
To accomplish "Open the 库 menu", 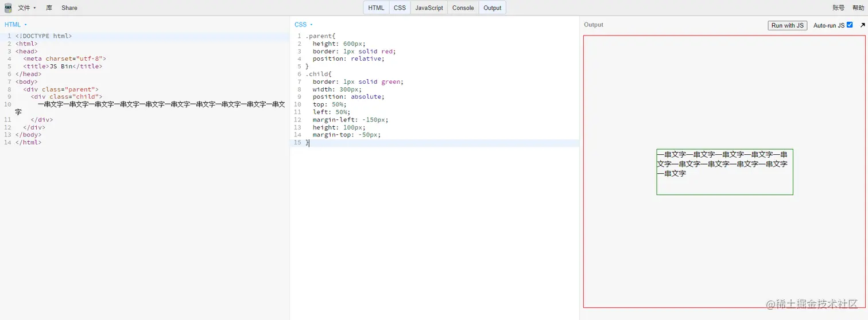I will tap(49, 8).
